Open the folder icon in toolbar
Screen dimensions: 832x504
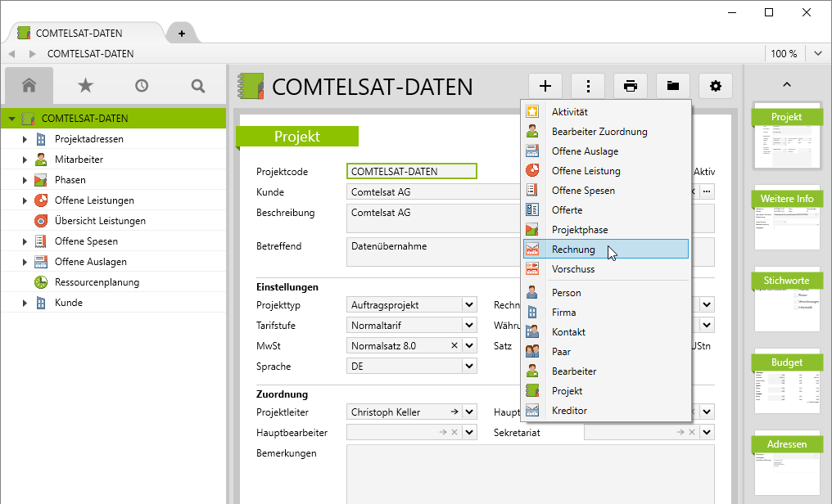click(x=672, y=86)
